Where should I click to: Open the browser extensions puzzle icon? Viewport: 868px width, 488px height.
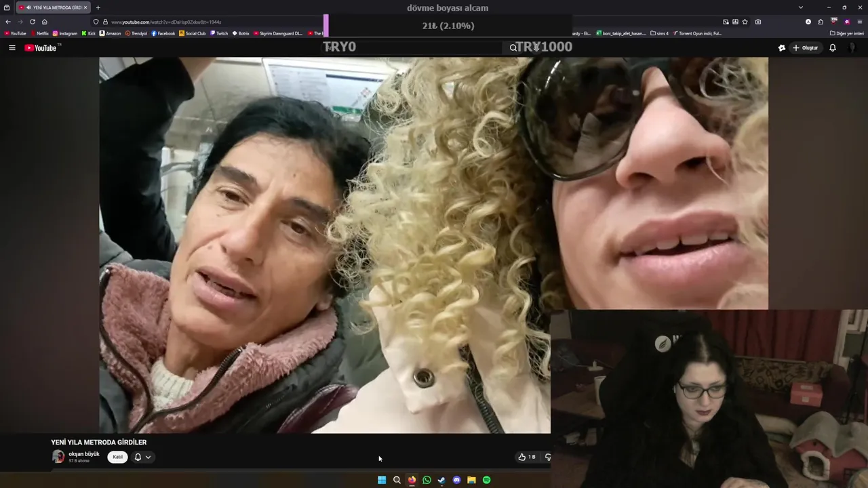(x=821, y=22)
